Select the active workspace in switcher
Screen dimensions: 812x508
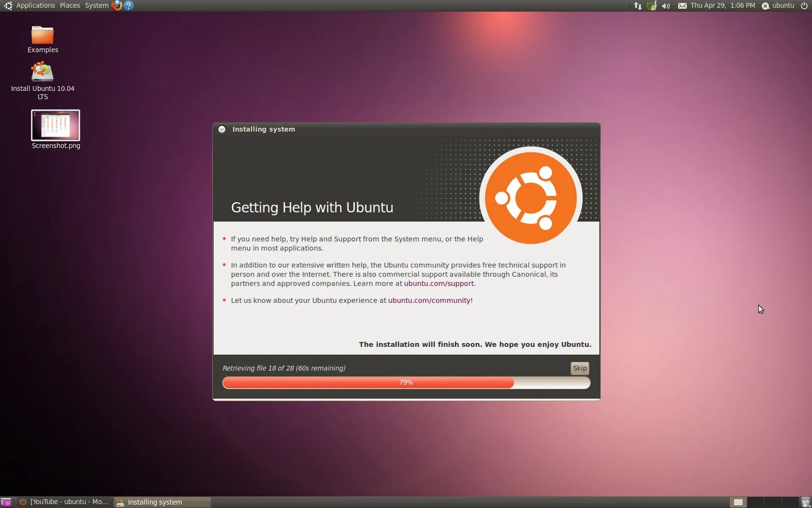[738, 502]
